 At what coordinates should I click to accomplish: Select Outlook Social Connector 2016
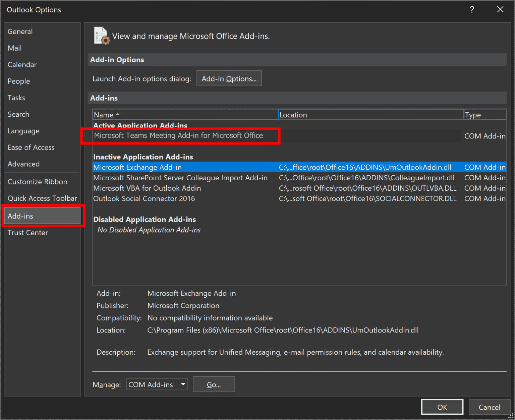pyautogui.click(x=144, y=198)
